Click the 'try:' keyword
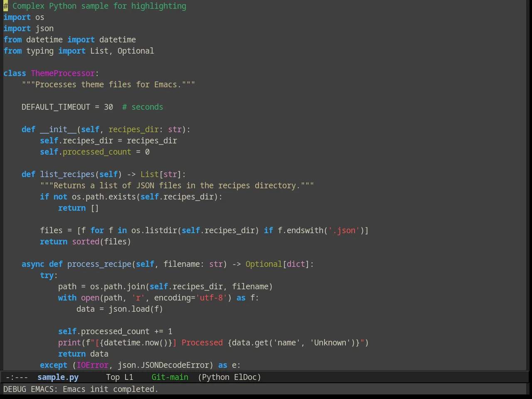The width and height of the screenshot is (532, 399). click(49, 275)
